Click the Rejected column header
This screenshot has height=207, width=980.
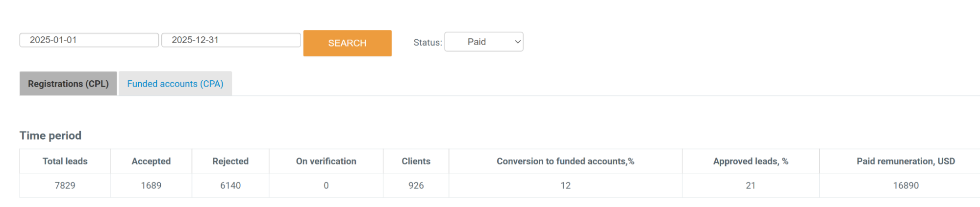pyautogui.click(x=230, y=161)
